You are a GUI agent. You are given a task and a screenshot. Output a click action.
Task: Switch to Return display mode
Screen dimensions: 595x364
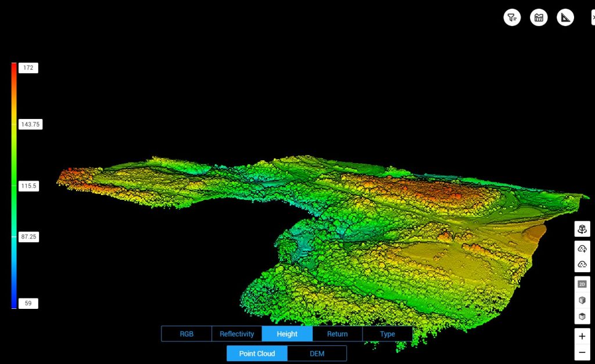coord(337,334)
